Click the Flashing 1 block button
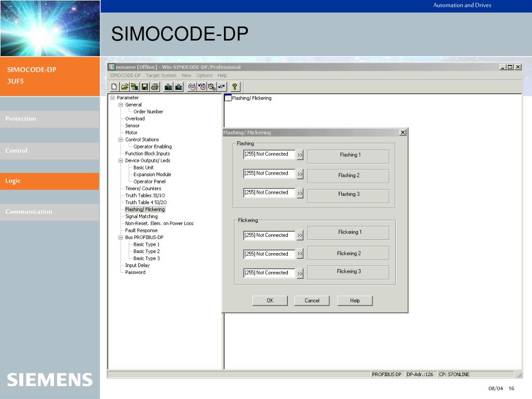Image resolution: width=532 pixels, height=399 pixels. tap(348, 156)
